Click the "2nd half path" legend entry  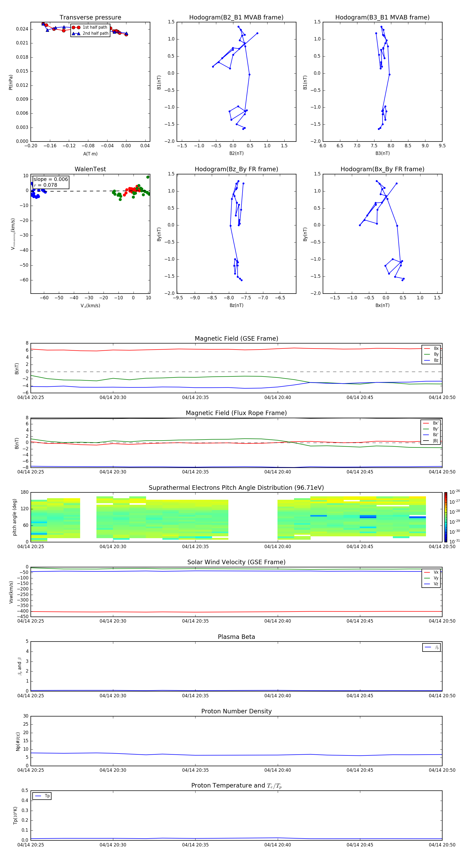click(x=90, y=33)
